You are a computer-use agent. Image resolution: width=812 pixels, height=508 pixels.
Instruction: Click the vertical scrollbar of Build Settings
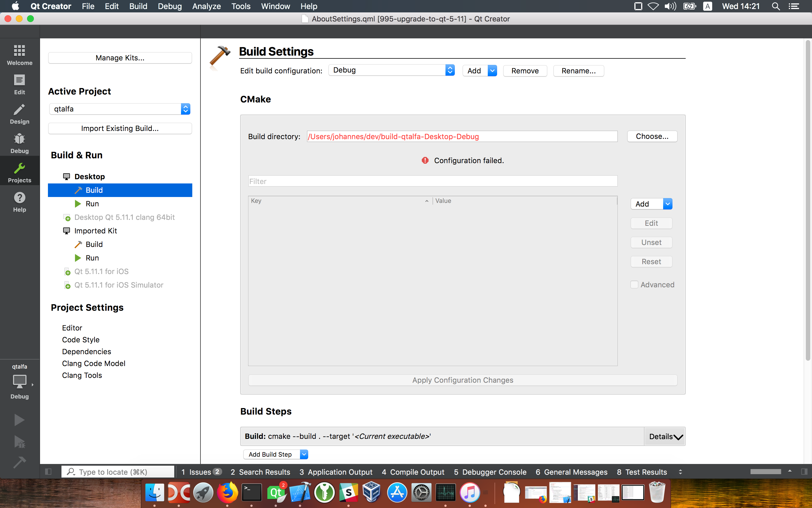point(808,201)
